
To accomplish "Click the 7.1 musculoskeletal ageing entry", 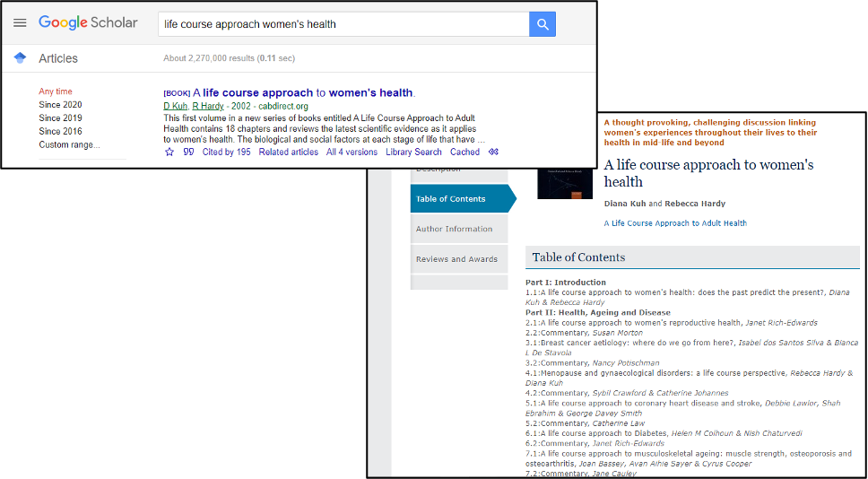I will click(x=689, y=458).
